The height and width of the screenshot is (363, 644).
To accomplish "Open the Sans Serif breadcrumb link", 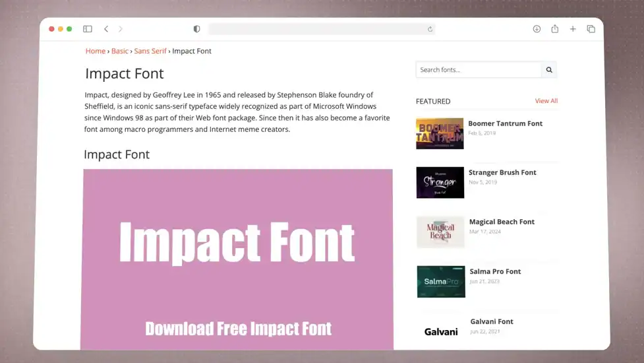I will [x=150, y=51].
